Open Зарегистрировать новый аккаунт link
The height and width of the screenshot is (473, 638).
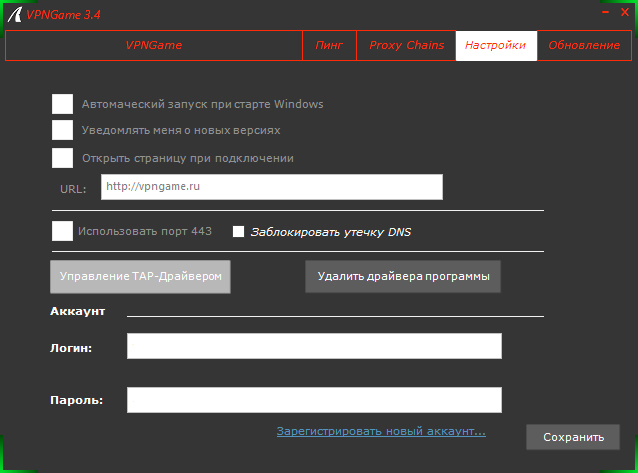tap(381, 431)
